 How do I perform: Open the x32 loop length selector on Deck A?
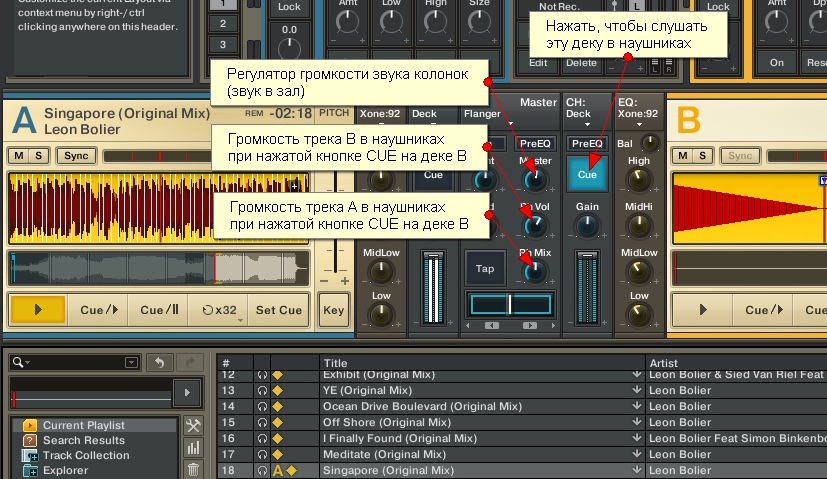(217, 310)
